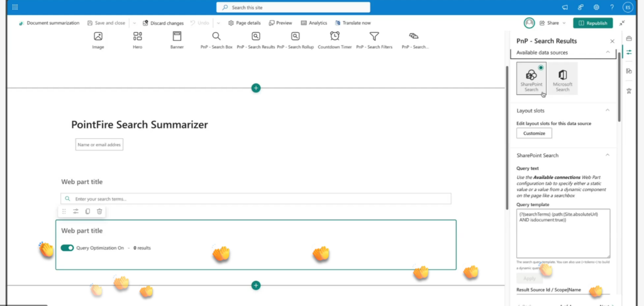The width and height of the screenshot is (644, 306).
Task: Open the megaphone announcements icon in header
Action: coord(565,8)
